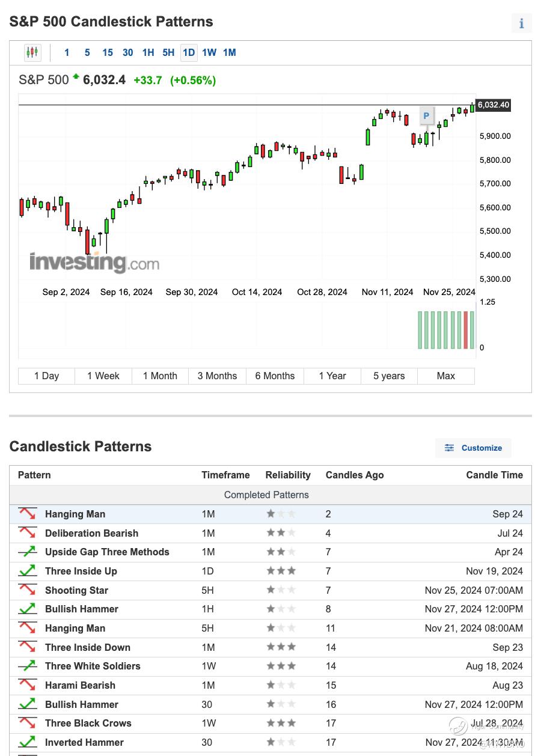Open the info icon beside the title
This screenshot has width=535, height=756.
click(x=521, y=23)
